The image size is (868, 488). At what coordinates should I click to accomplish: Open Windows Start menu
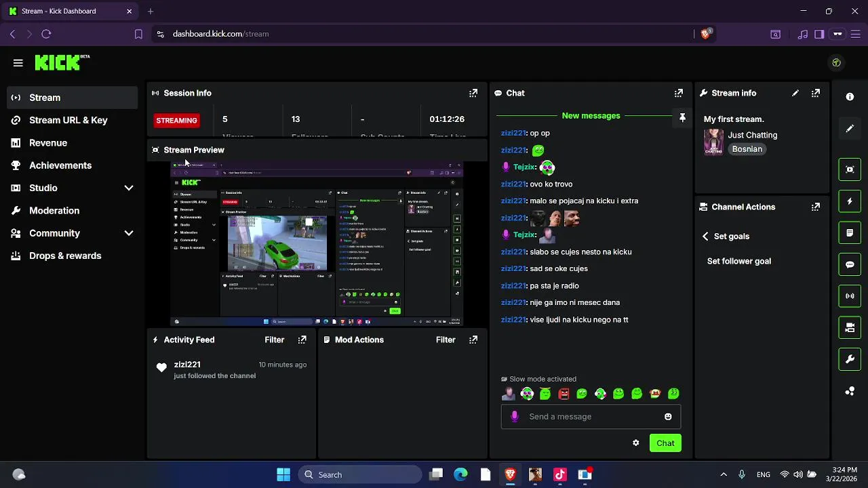283,474
